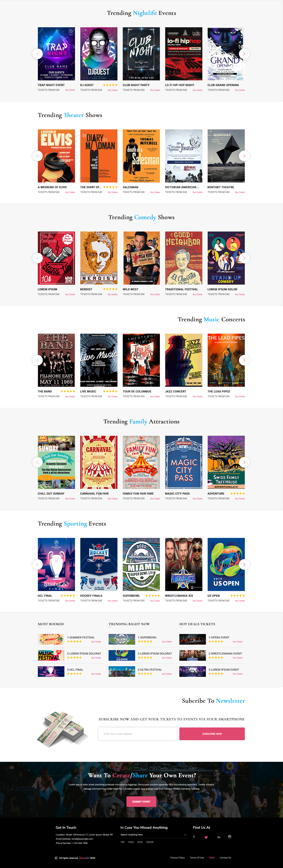
Task: Advance the Sporting Events carousel with the right arrow
Action: (x=244, y=564)
